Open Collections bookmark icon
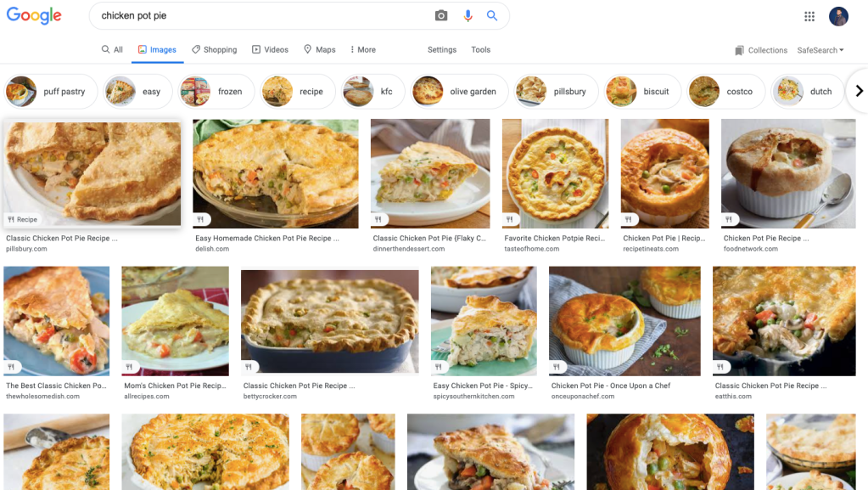The height and width of the screenshot is (490, 868). 740,50
